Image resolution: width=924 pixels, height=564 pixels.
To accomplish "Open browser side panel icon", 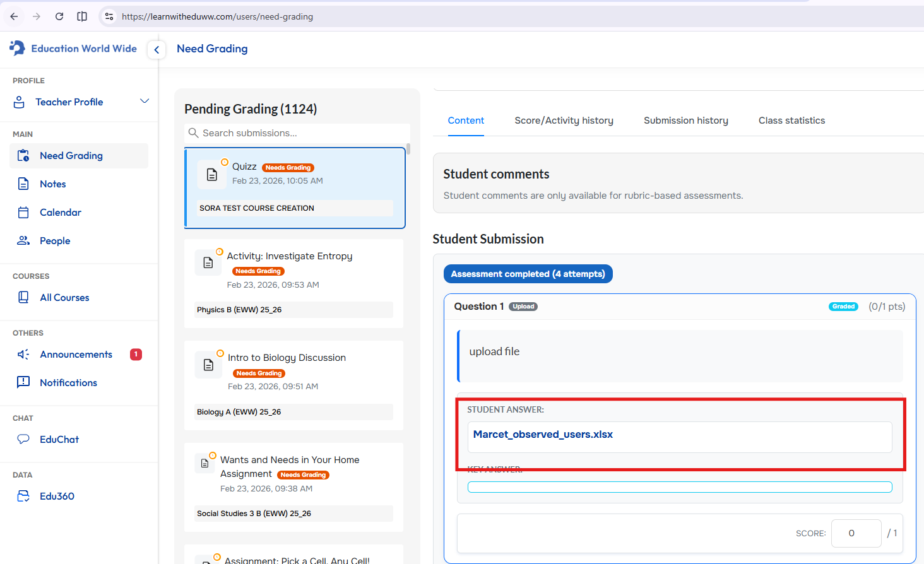I will [x=82, y=16].
